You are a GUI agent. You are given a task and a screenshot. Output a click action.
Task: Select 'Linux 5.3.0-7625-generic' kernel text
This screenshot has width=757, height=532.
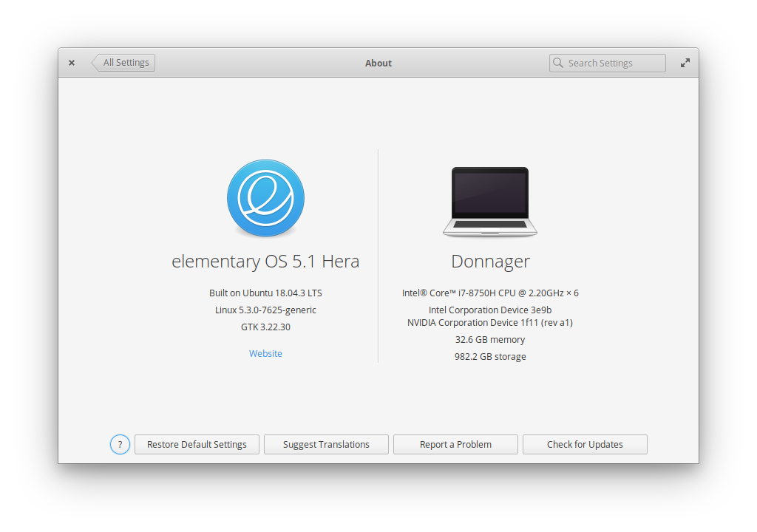click(x=265, y=310)
